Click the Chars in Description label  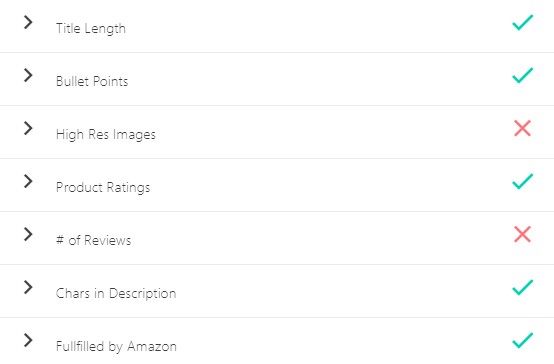tap(116, 294)
